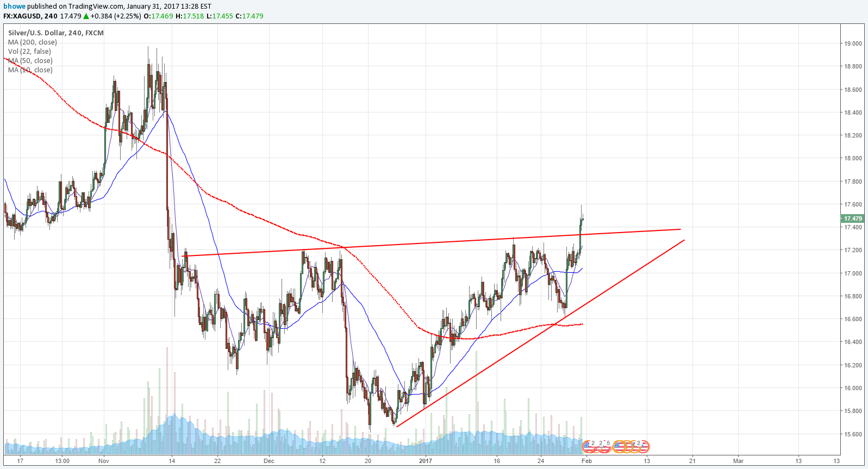Click the 15.800 price axis label
The width and height of the screenshot is (868, 469).
click(853, 411)
